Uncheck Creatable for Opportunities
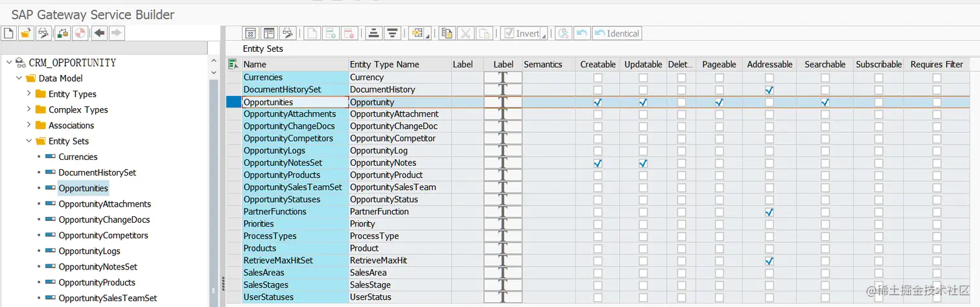Viewport: 980px width, 307px height. tap(598, 102)
